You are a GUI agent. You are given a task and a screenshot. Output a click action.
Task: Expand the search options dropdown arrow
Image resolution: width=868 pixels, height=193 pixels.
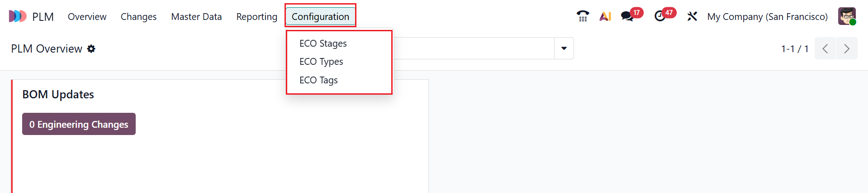pyautogui.click(x=564, y=48)
